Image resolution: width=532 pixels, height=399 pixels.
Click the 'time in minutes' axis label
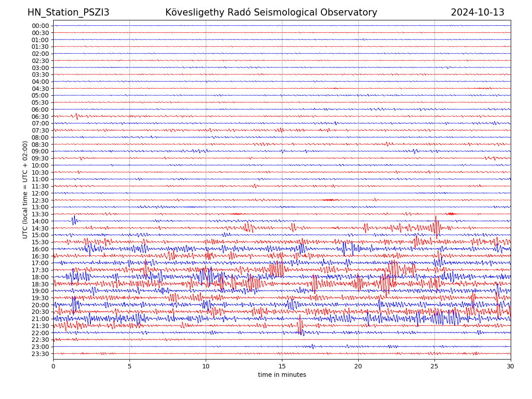point(282,375)
